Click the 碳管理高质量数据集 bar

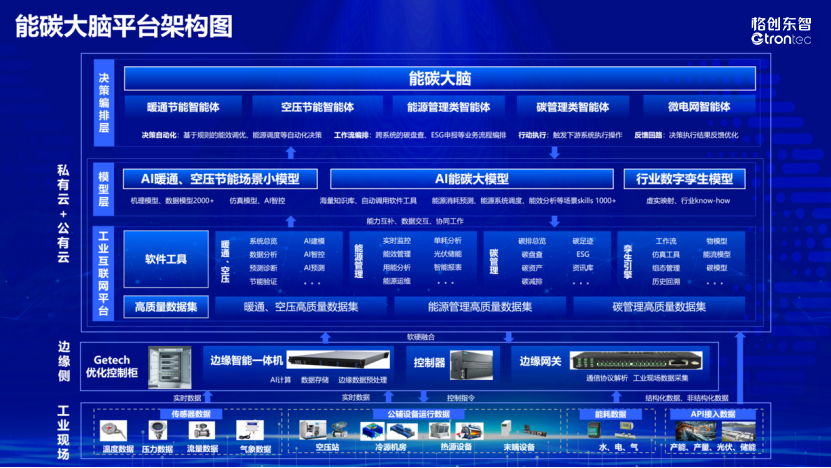[659, 307]
